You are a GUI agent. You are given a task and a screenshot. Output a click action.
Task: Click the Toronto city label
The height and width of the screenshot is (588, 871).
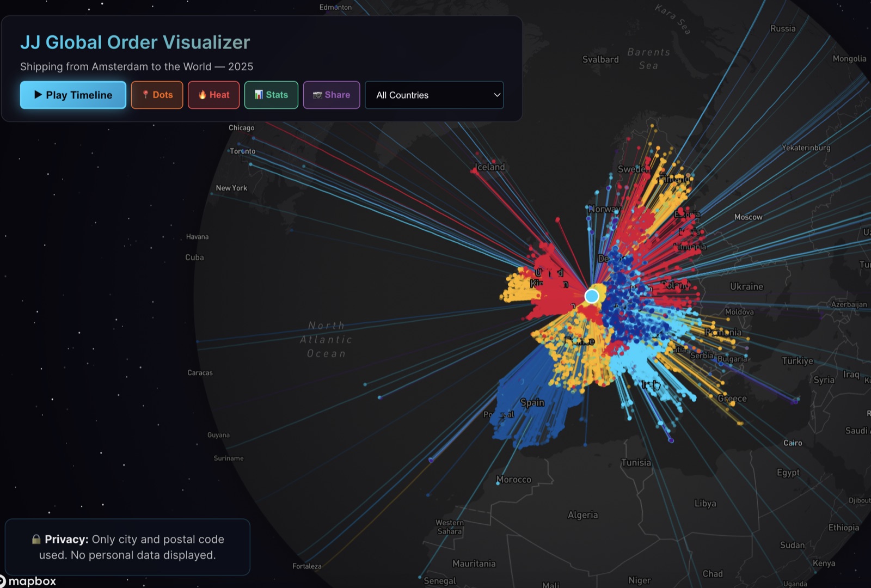coord(242,151)
